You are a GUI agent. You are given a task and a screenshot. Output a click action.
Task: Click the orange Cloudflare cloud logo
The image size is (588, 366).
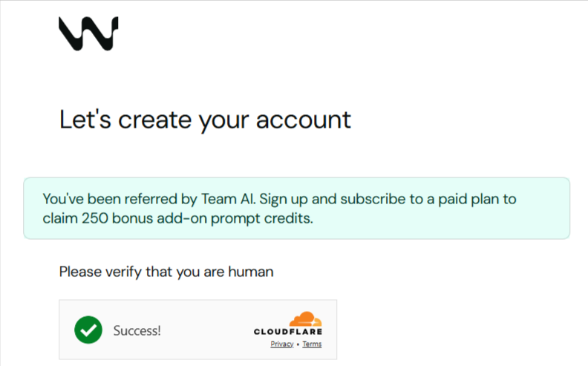(x=305, y=319)
